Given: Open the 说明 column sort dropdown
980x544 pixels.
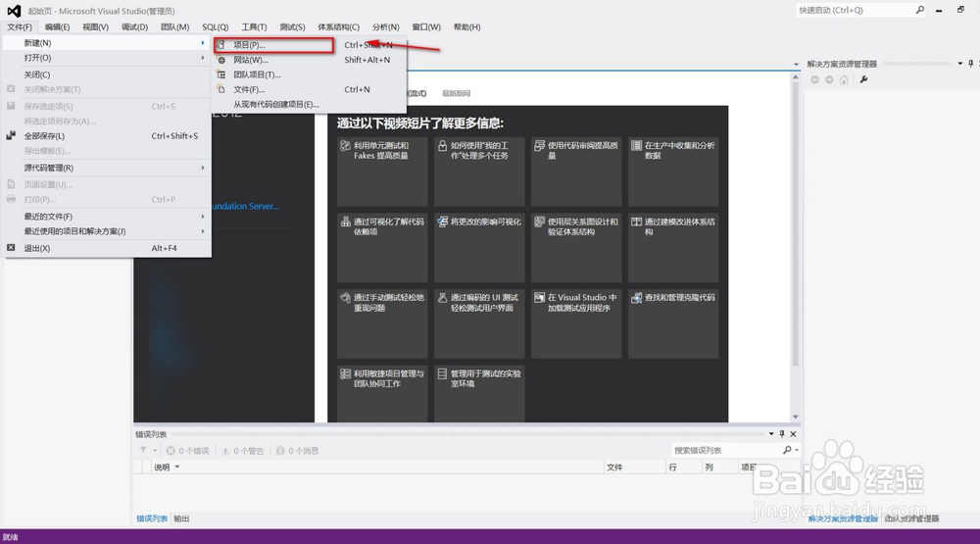Looking at the screenshot, I should coord(176,468).
